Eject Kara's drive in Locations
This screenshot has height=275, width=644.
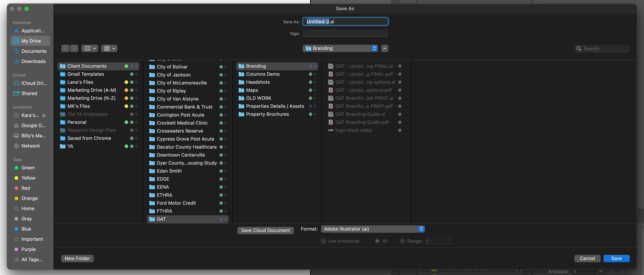point(44,115)
